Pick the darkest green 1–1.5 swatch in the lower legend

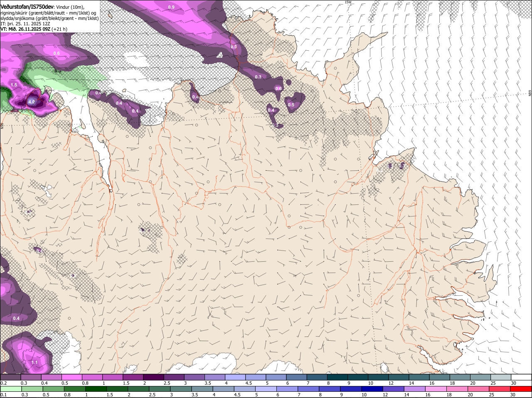coord(96,389)
